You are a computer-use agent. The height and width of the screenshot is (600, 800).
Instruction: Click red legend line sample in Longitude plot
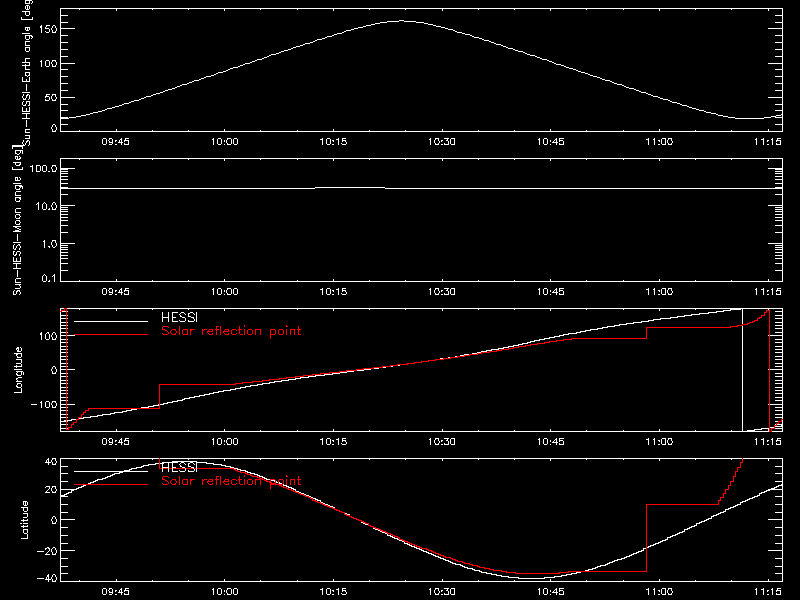(x=111, y=335)
